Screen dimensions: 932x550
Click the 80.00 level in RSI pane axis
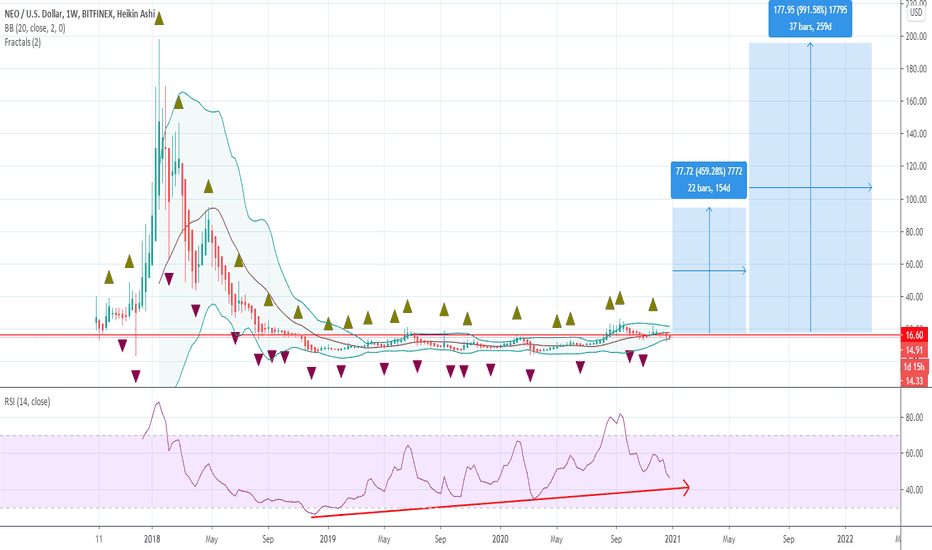pyautogui.click(x=914, y=418)
